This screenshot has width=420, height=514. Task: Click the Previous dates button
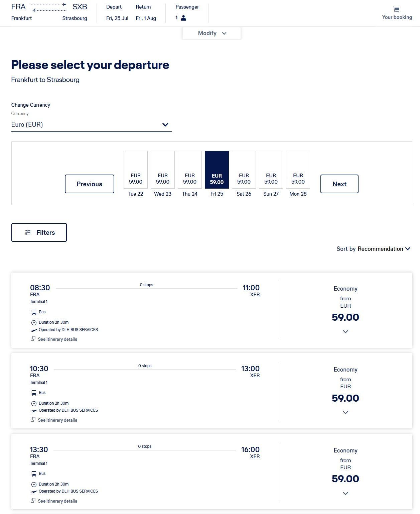coord(90,184)
